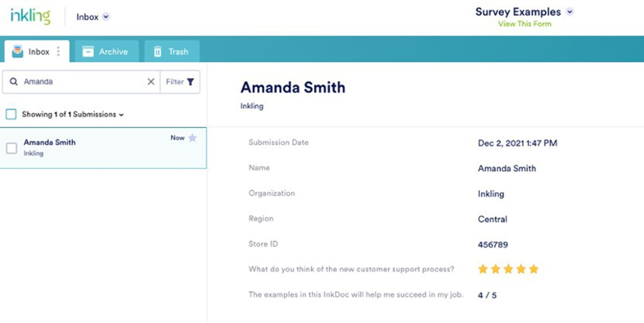Check the select all submissions checkbox
The height and width of the screenshot is (323, 644).
click(x=11, y=114)
